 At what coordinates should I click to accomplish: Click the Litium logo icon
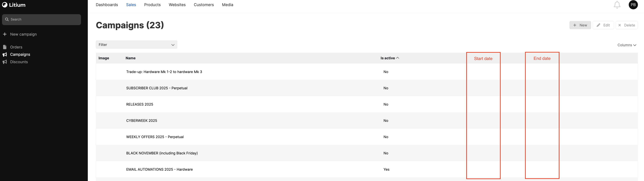click(5, 5)
